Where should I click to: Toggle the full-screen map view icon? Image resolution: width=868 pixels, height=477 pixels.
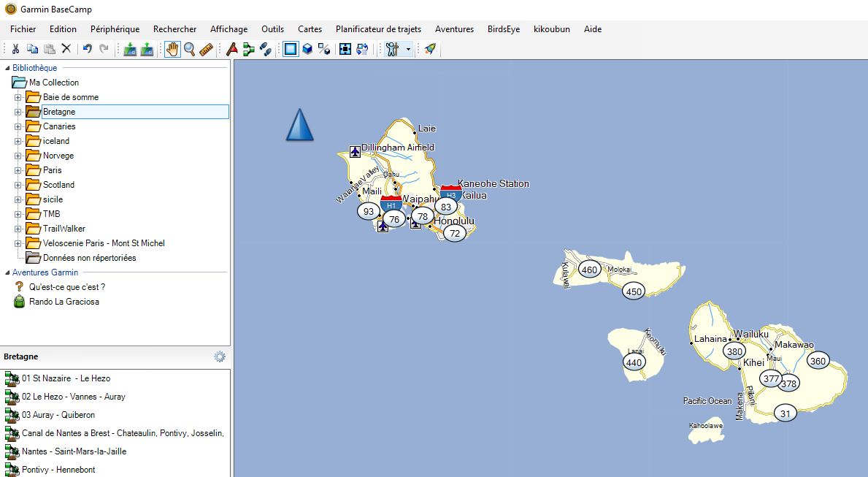pyautogui.click(x=345, y=49)
